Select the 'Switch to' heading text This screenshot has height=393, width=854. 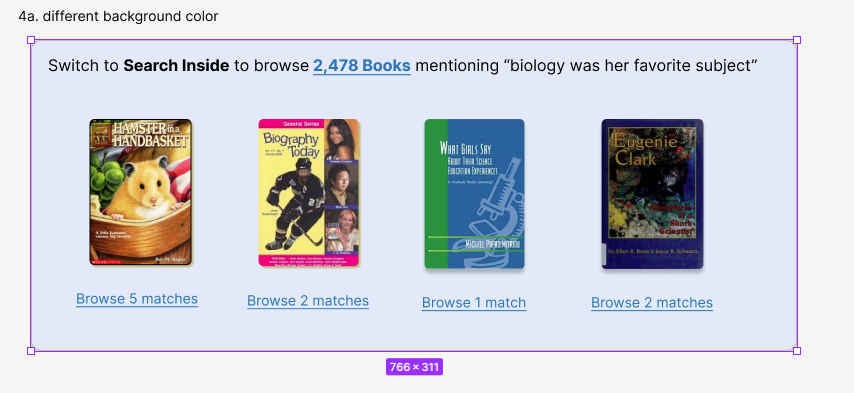83,66
